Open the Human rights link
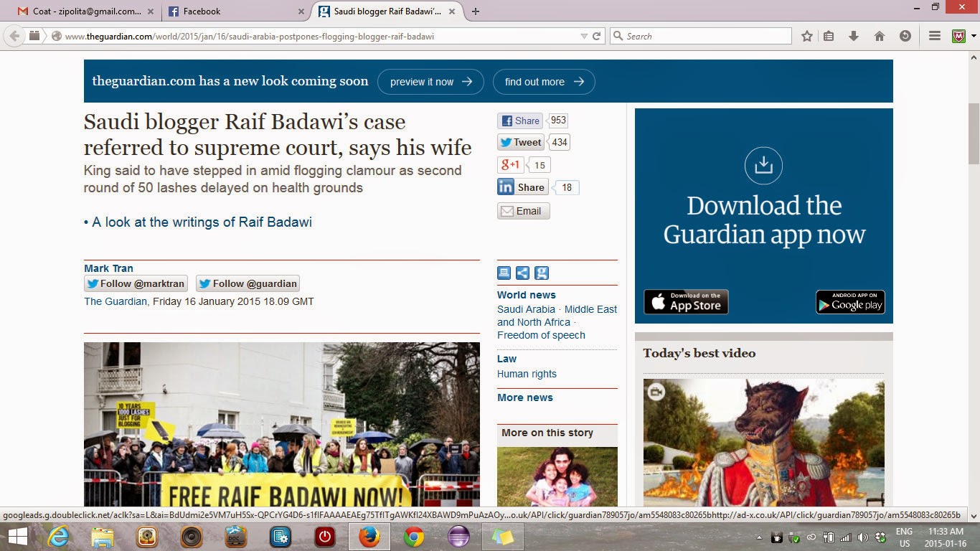980x551 pixels. pos(527,374)
